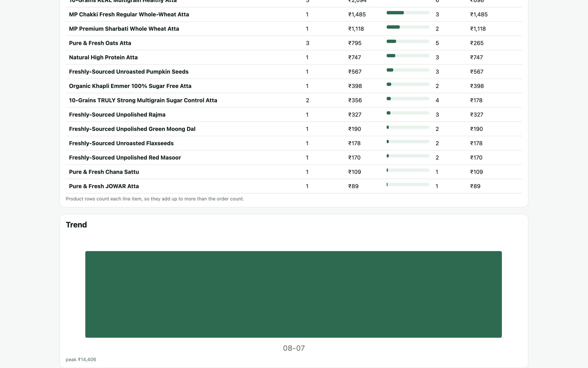The width and height of the screenshot is (588, 368).
Task: Click the ₹265 average for Oats Atta
Action: point(477,43)
